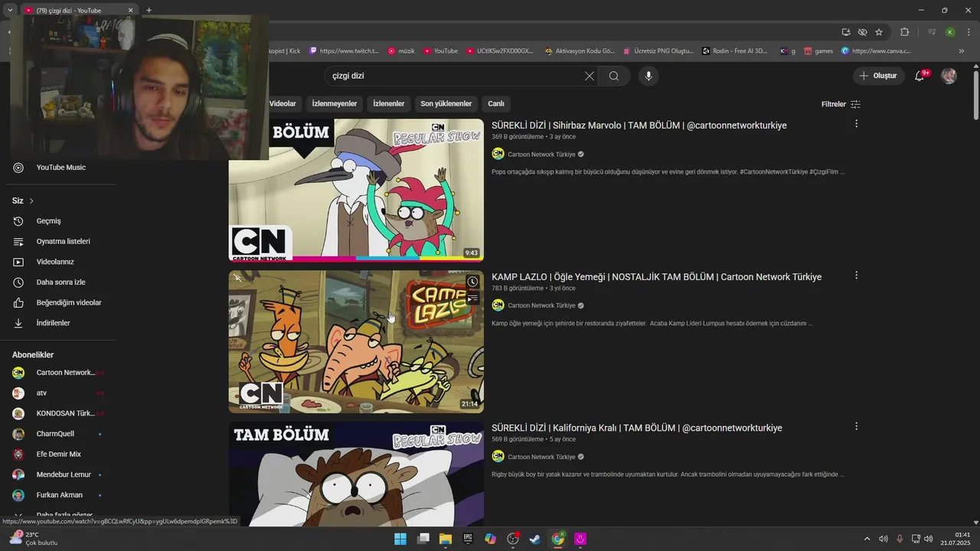
Task: Select the İzlenenler filter chip
Action: (389, 103)
